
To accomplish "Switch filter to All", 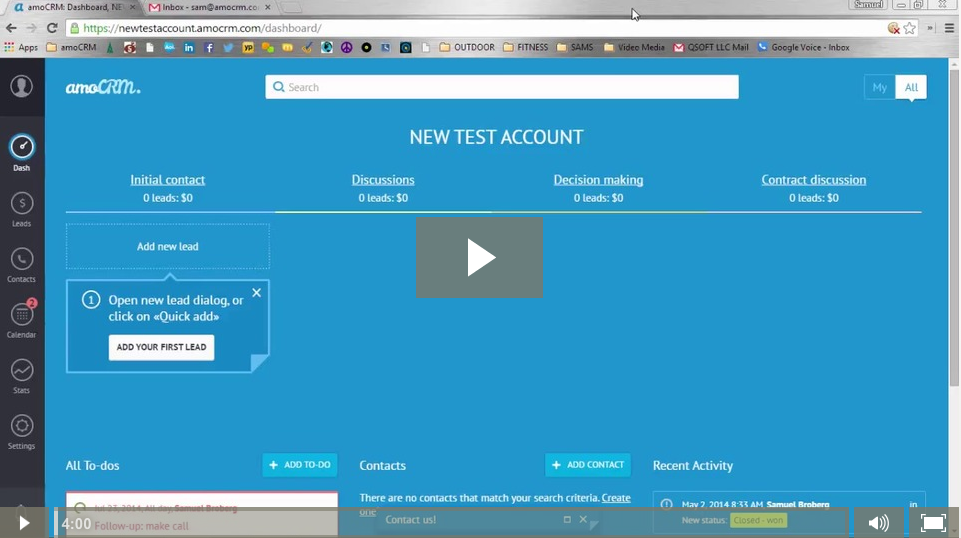I will (x=911, y=87).
